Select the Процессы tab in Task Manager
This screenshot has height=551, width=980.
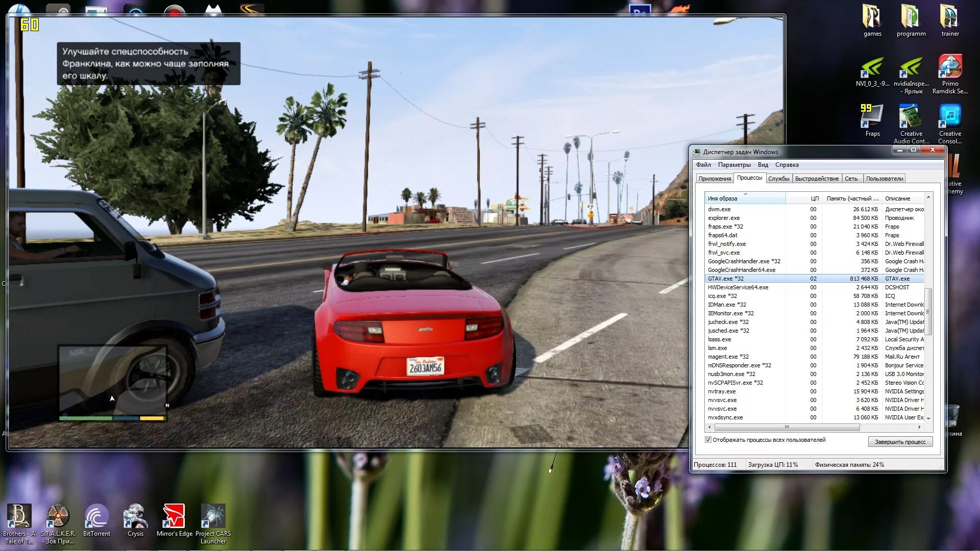tap(749, 178)
